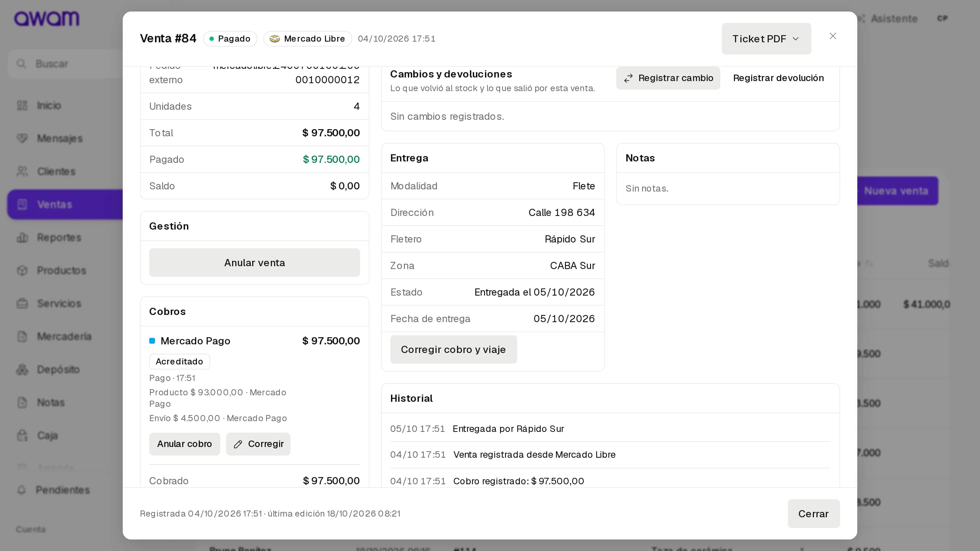The image size is (980, 551).
Task: Click the Servicios icon in sidebar
Action: click(23, 303)
